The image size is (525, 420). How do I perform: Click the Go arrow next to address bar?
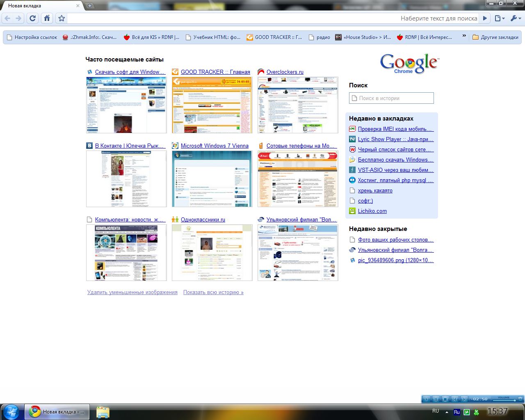pyautogui.click(x=485, y=18)
